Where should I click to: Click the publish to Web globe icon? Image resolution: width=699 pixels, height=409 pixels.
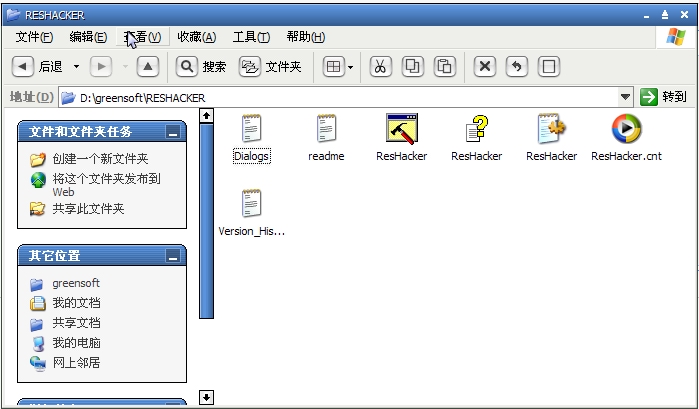point(38,180)
